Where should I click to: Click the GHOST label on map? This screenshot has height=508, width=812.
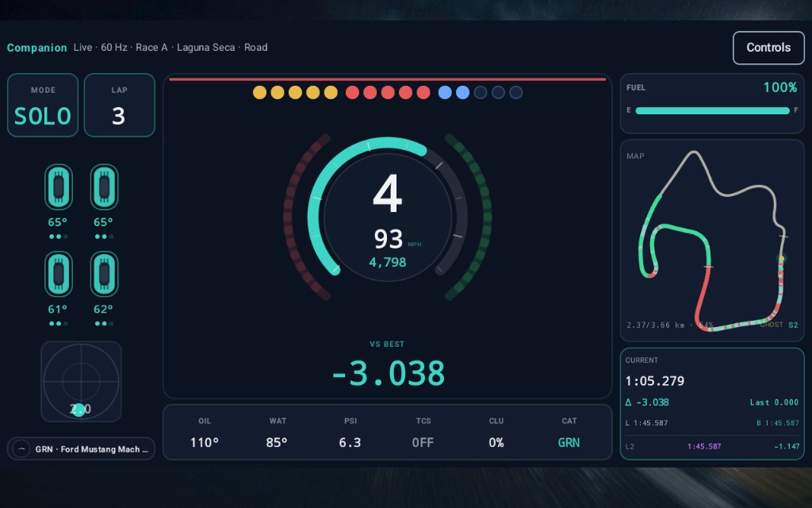pos(771,325)
